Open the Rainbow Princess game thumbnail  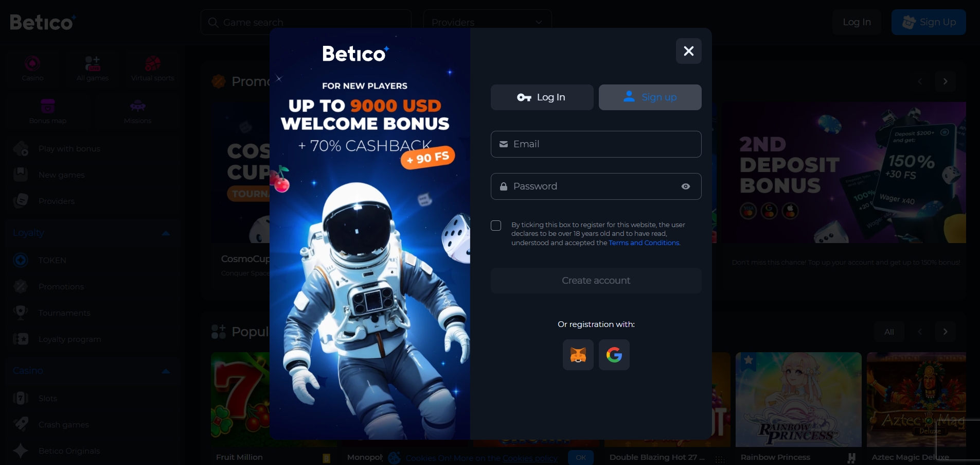coord(798,400)
